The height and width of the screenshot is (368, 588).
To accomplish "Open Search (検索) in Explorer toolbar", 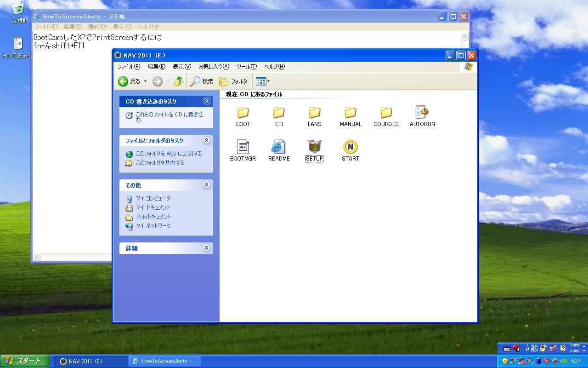I will pos(202,81).
